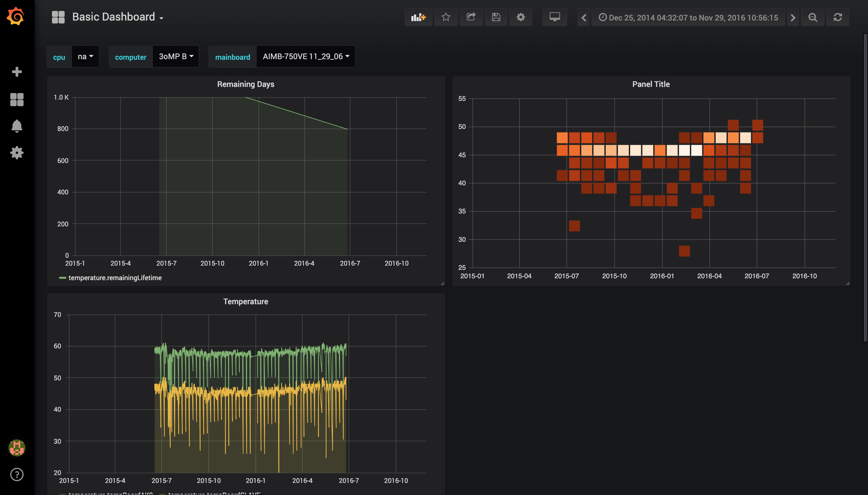Expand the cpu variable dropdown showing na
The image size is (868, 495).
point(85,56)
